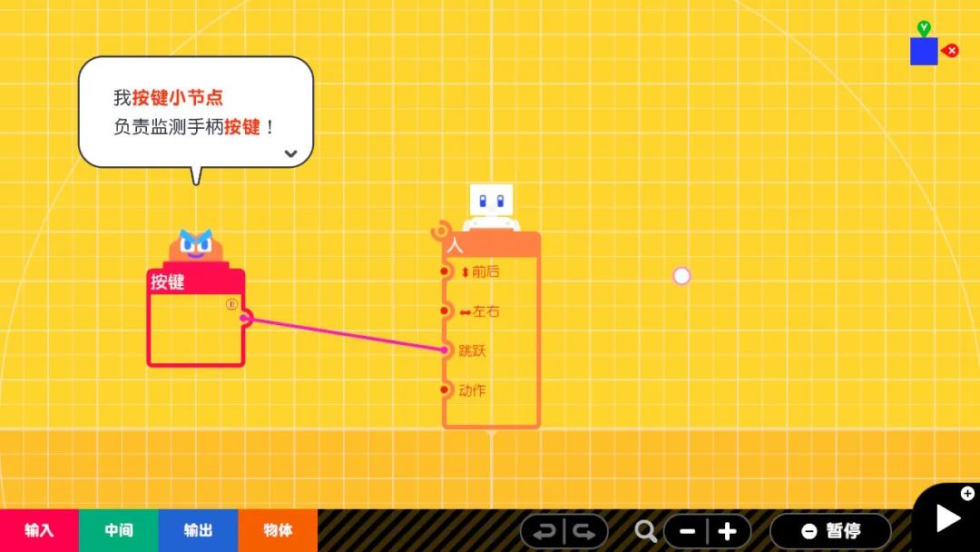This screenshot has width=980, height=552.
Task: Open the 输入 (Input) node menu
Action: click(x=39, y=531)
